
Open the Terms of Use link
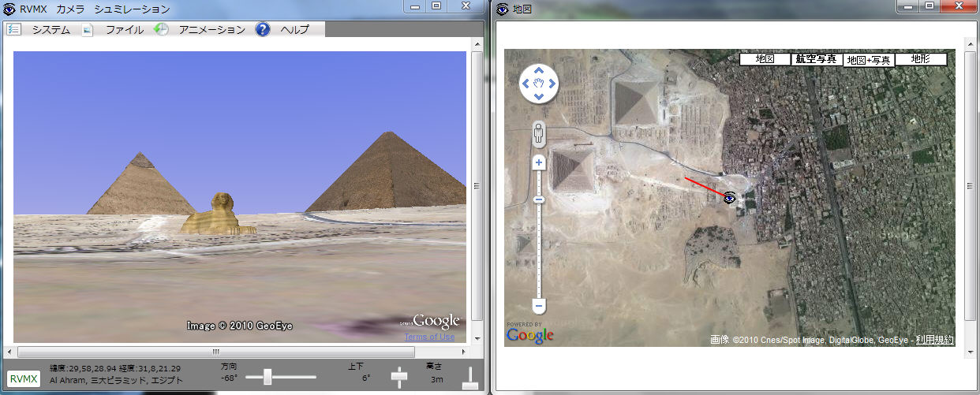[x=429, y=337]
